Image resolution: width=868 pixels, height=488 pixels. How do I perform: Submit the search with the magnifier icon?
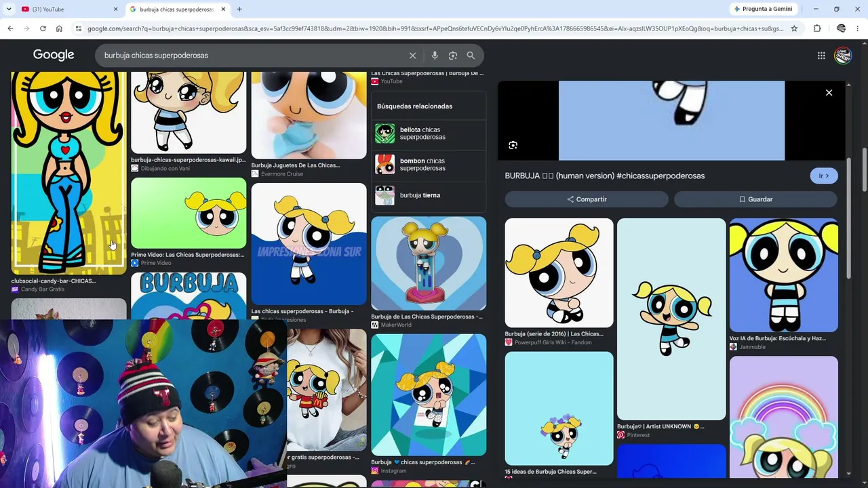point(471,56)
